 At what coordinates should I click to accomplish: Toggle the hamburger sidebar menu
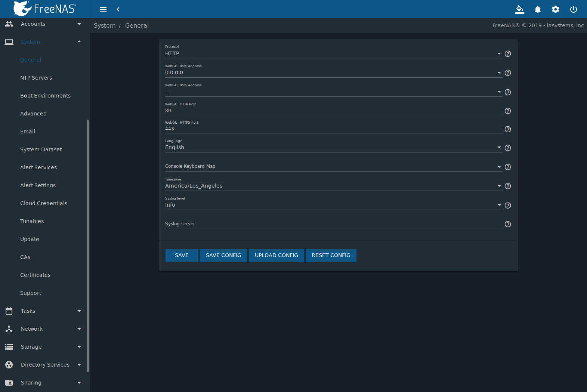[103, 9]
